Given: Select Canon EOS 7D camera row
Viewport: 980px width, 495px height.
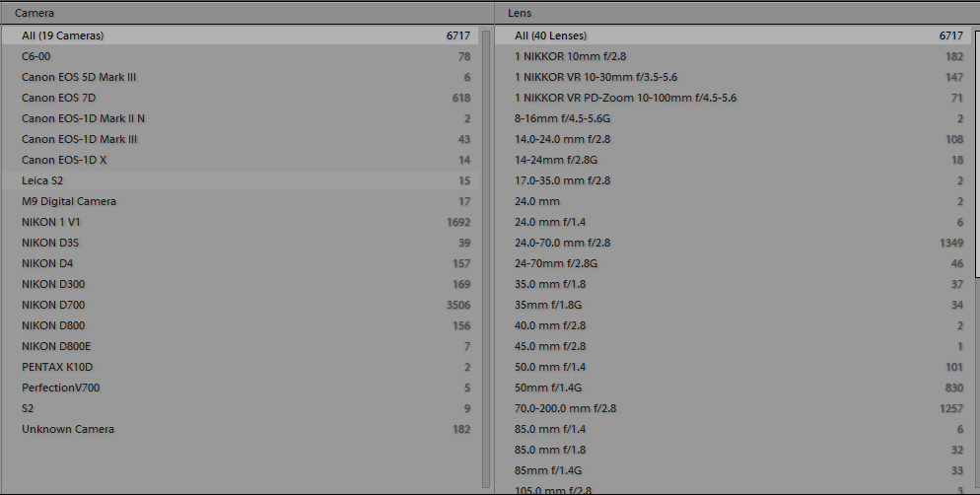Looking at the screenshot, I should [x=240, y=98].
